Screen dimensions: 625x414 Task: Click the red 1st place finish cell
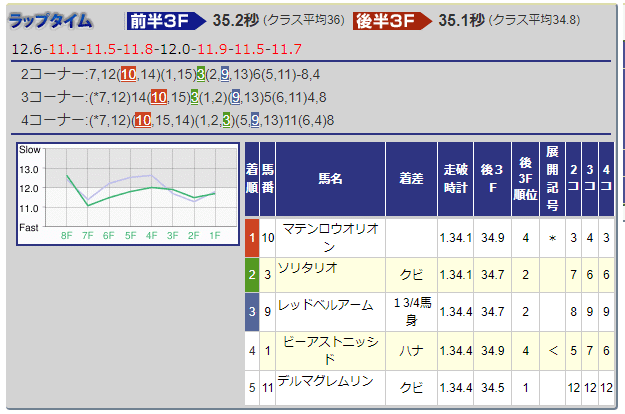(252, 238)
